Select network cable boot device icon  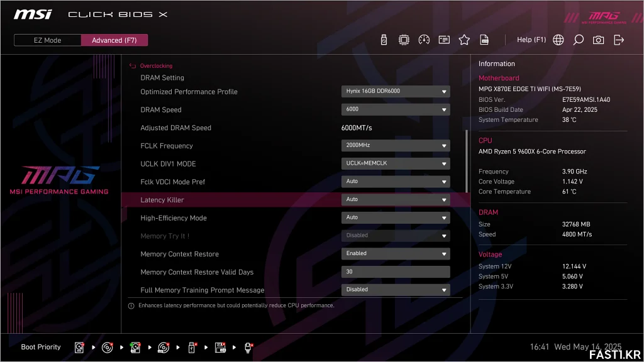coord(248,347)
